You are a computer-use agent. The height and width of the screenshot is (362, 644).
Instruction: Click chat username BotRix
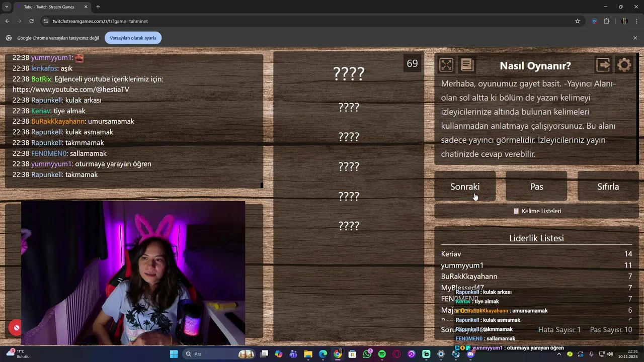tap(41, 79)
